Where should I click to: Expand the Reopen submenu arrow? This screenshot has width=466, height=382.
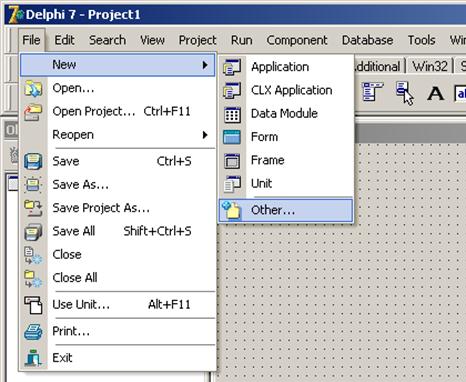pos(205,135)
